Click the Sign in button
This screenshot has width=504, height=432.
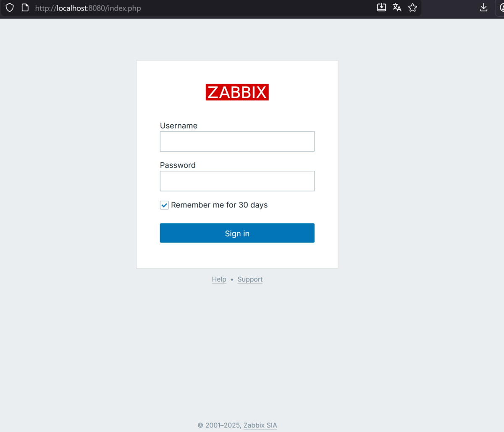pyautogui.click(x=237, y=233)
